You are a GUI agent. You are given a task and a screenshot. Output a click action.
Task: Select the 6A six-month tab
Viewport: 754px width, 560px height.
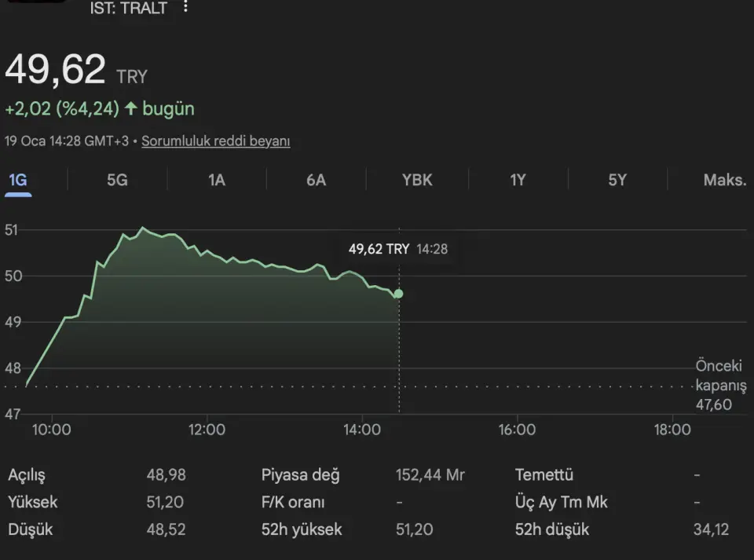tap(316, 180)
